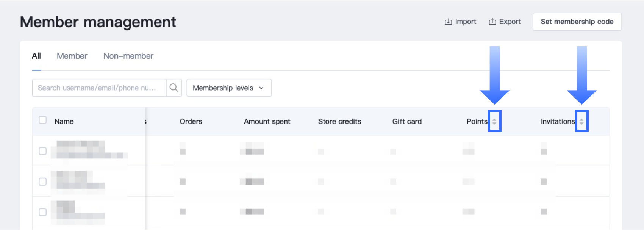This screenshot has width=644, height=230.
Task: Click the Import text link
Action: pos(466,22)
